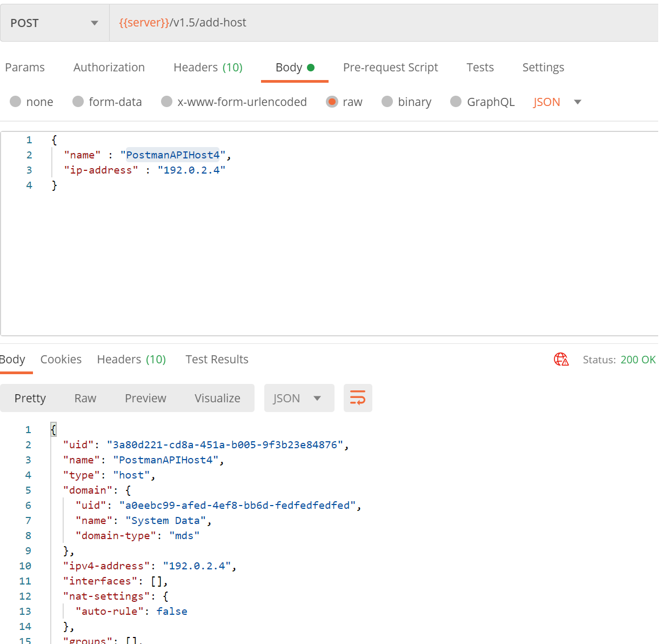Image resolution: width=662 pixels, height=644 pixels.
Task: Open the Test Results tab
Action: click(217, 360)
